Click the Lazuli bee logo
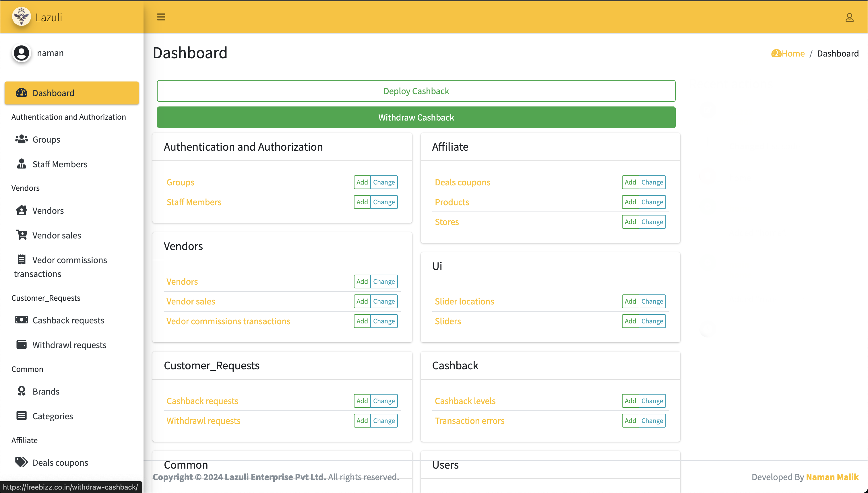The height and width of the screenshot is (493, 868). click(21, 17)
